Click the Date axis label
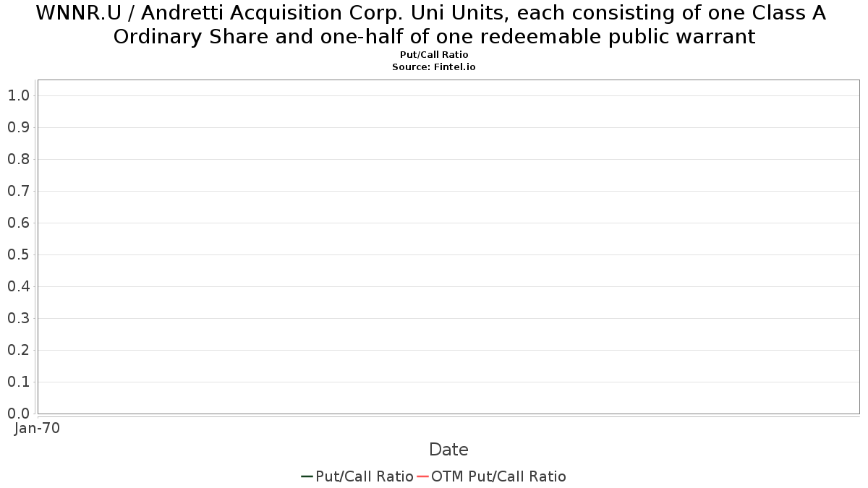The height and width of the screenshot is (488, 868). click(448, 450)
